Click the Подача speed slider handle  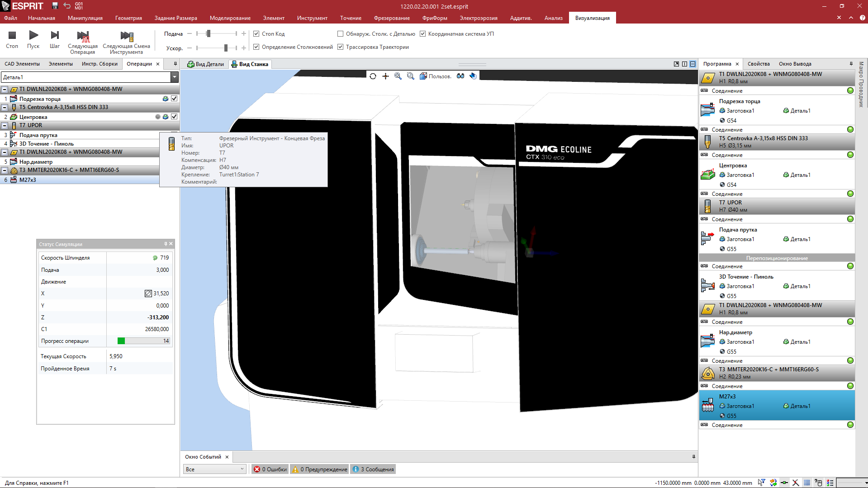(x=209, y=34)
